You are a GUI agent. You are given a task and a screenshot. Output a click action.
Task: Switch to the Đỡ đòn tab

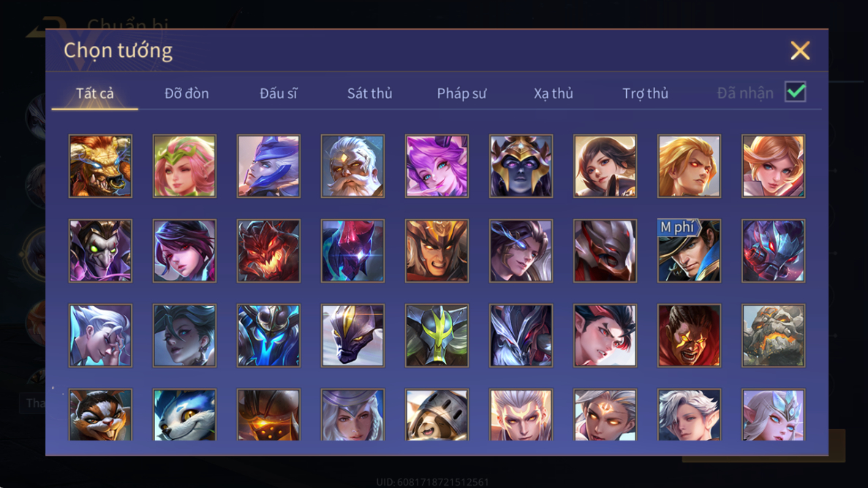(x=186, y=93)
